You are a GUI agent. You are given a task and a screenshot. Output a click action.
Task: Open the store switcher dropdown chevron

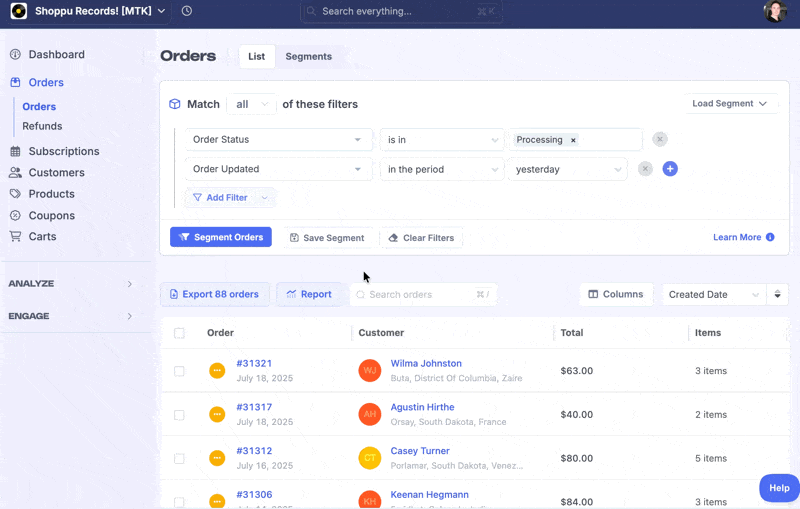click(x=161, y=11)
